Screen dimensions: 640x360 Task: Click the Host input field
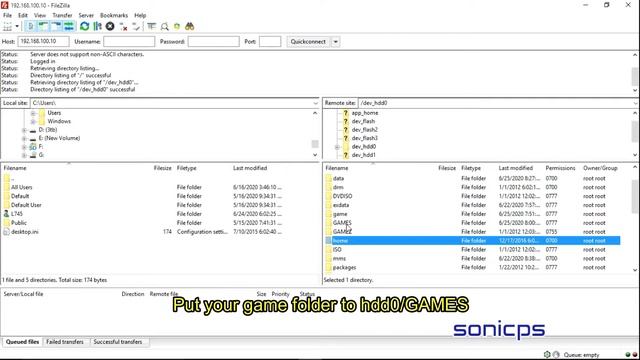point(43,41)
